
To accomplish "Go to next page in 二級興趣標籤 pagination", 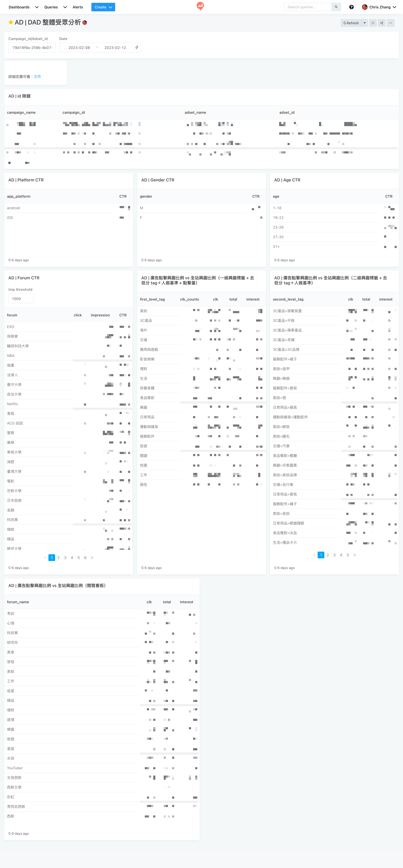I will coord(354,555).
